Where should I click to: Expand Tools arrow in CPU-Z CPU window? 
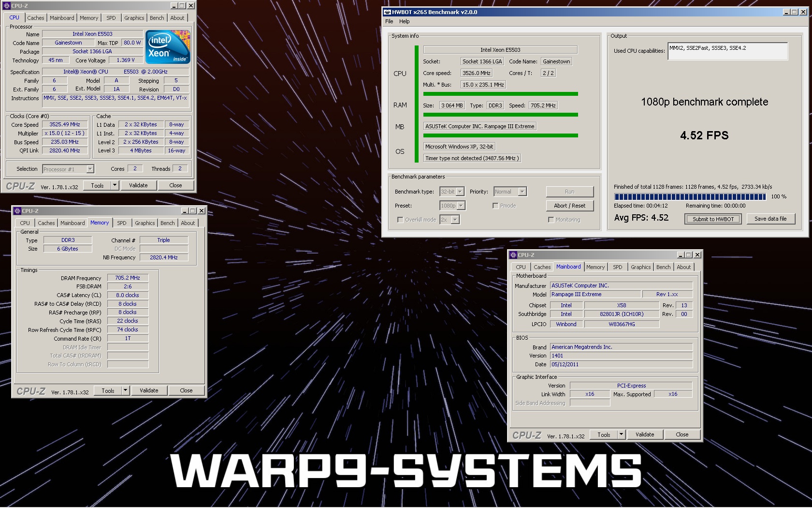pos(115,185)
